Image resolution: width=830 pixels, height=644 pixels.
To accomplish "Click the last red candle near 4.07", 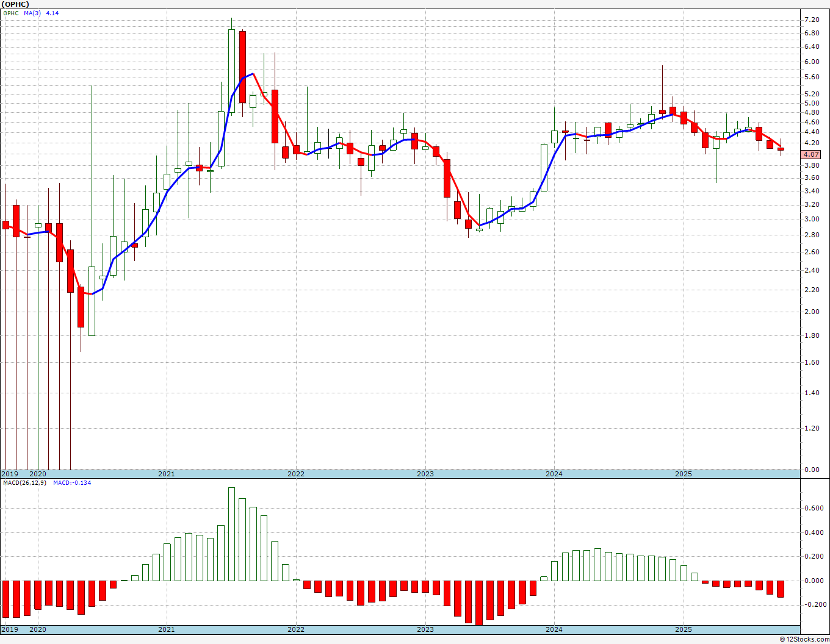I will pos(781,149).
